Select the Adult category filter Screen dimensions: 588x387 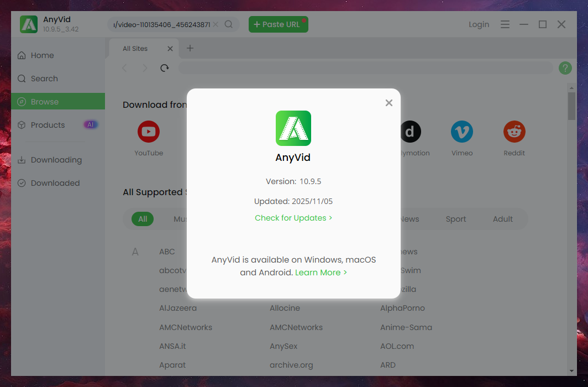pos(502,219)
